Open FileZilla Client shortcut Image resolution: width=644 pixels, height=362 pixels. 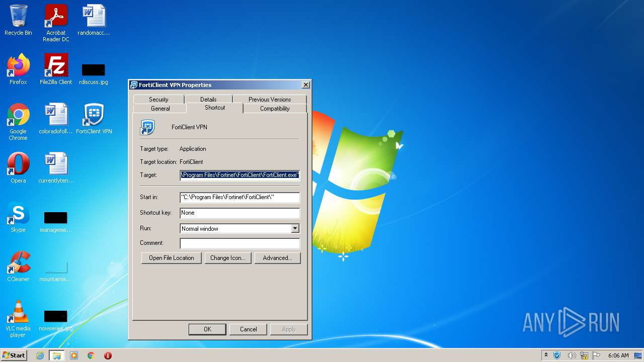click(56, 69)
